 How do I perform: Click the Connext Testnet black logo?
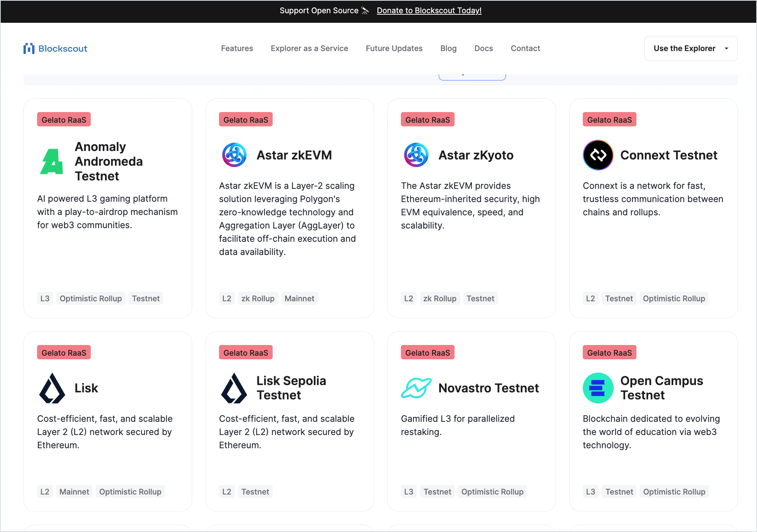[x=598, y=155]
